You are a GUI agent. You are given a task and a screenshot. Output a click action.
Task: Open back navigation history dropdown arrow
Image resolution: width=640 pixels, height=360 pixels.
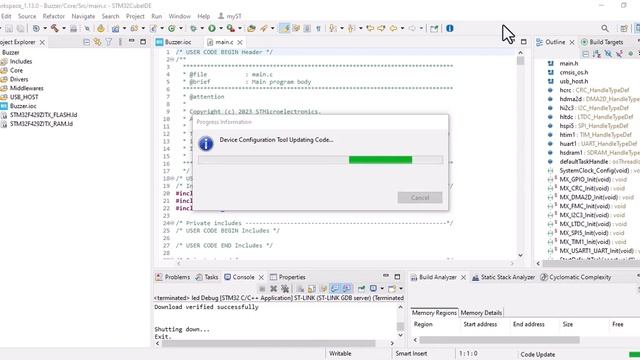[x=402, y=28]
